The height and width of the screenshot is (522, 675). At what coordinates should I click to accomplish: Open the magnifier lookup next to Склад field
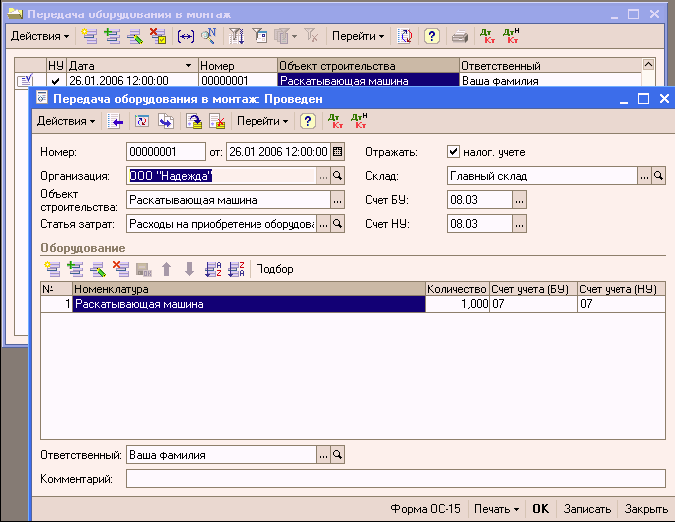(658, 176)
